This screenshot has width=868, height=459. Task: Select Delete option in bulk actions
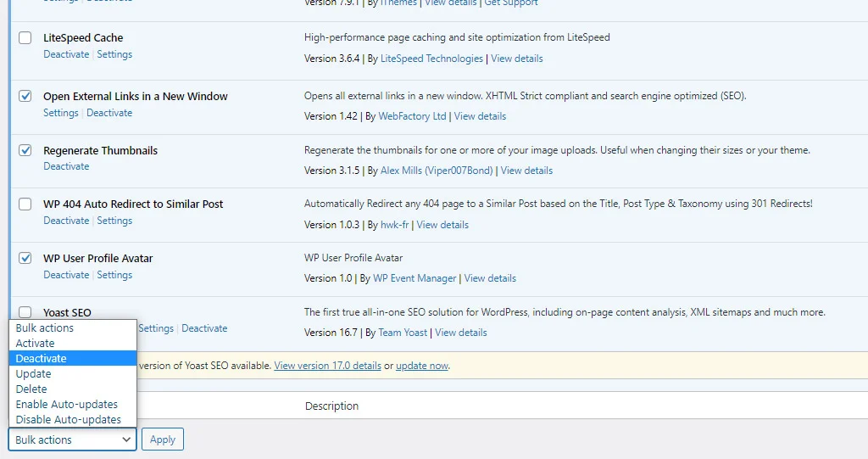[x=31, y=389]
